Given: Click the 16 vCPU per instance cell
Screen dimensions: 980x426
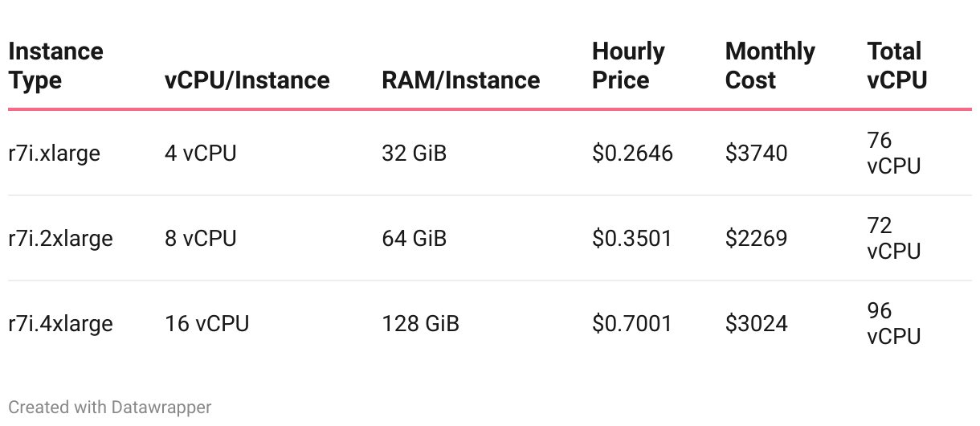Looking at the screenshot, I should click(x=207, y=324).
